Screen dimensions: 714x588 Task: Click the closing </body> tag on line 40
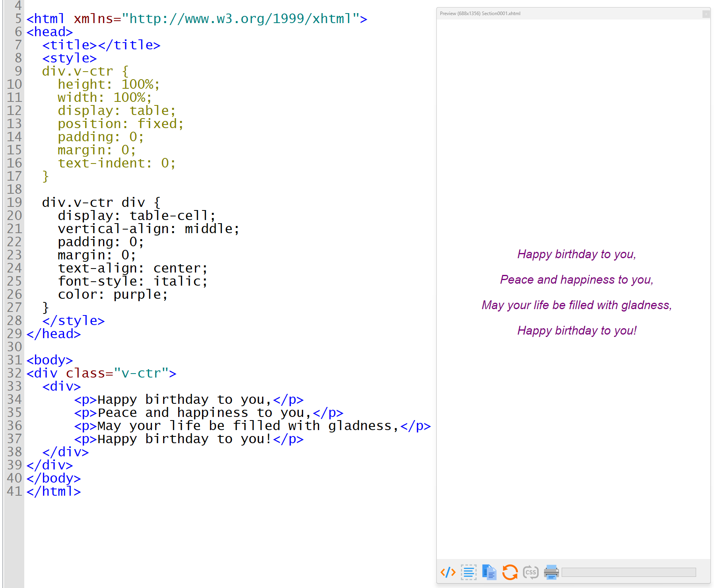54,478
